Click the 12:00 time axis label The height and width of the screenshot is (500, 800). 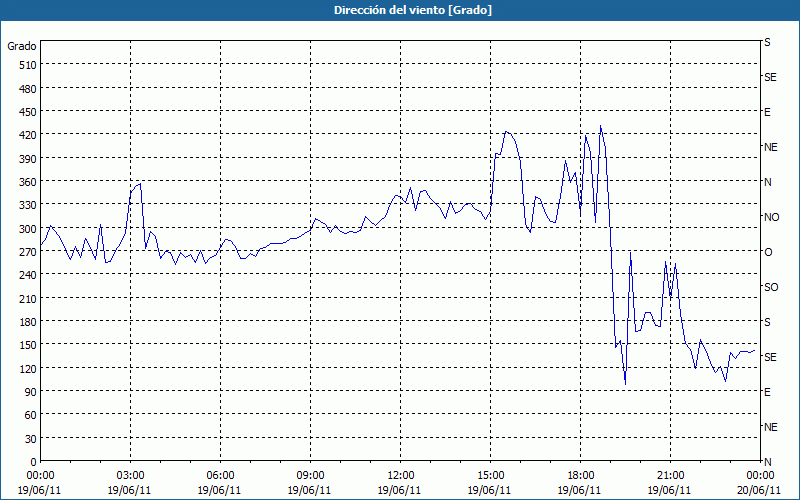click(401, 476)
